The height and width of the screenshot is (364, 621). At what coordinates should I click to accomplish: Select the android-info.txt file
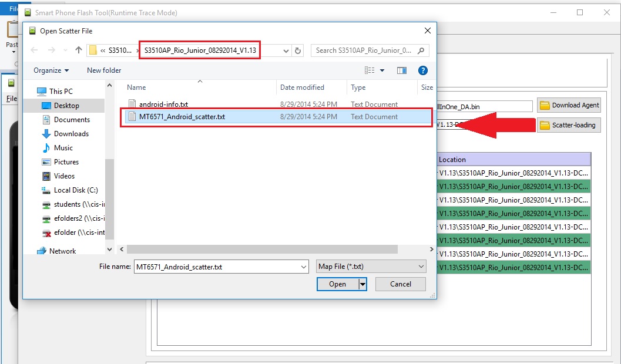click(x=163, y=105)
